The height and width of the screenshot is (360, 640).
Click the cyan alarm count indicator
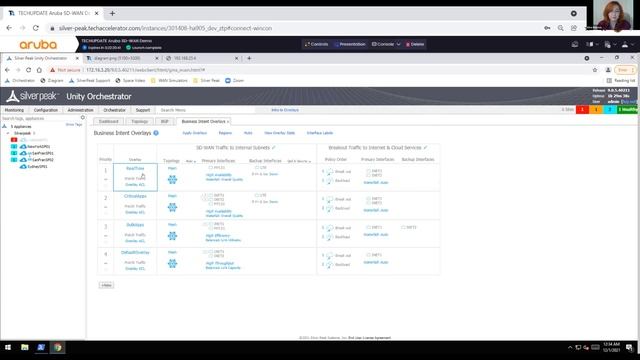point(609,109)
